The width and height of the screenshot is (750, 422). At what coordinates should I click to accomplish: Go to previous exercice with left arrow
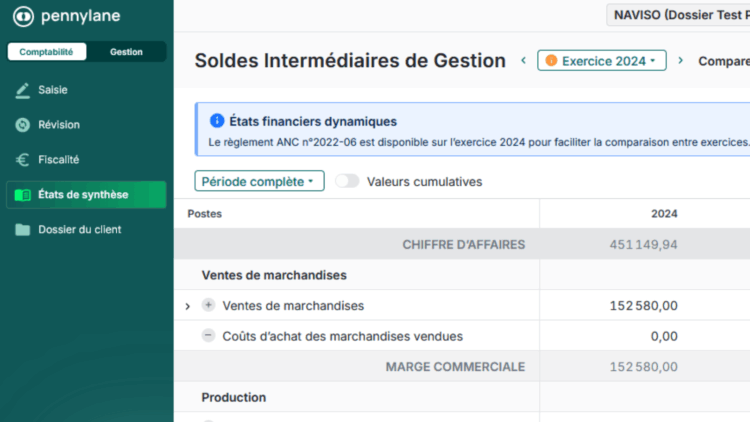(x=523, y=61)
